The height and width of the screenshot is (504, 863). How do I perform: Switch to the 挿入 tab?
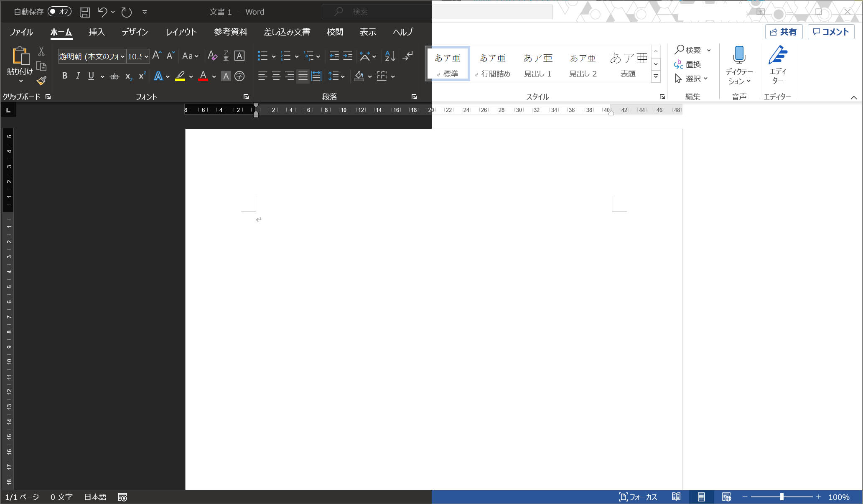click(97, 32)
